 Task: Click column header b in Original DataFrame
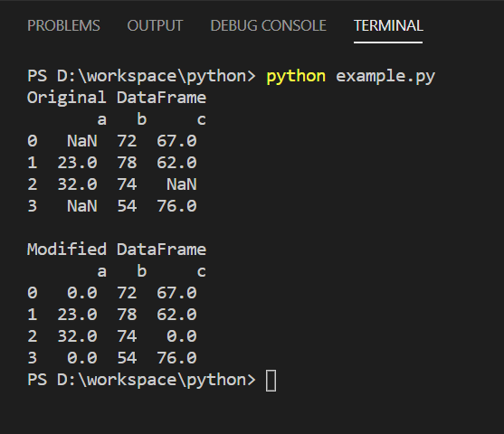pos(142,119)
